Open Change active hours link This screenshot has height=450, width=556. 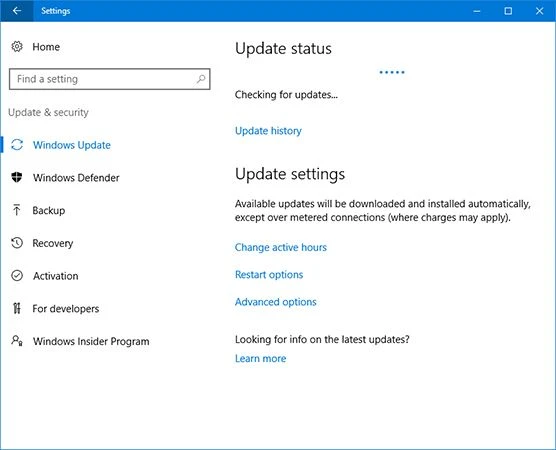point(280,247)
